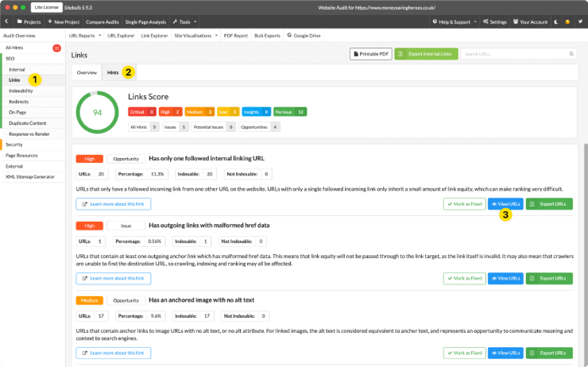Open Duplicate Content in the sidebar
The image size is (588, 367).
click(27, 123)
